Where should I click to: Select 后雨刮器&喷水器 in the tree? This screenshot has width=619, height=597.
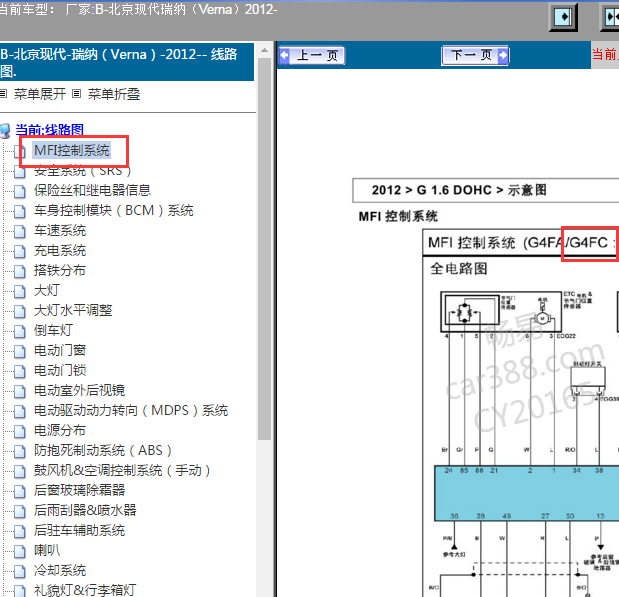coord(85,510)
